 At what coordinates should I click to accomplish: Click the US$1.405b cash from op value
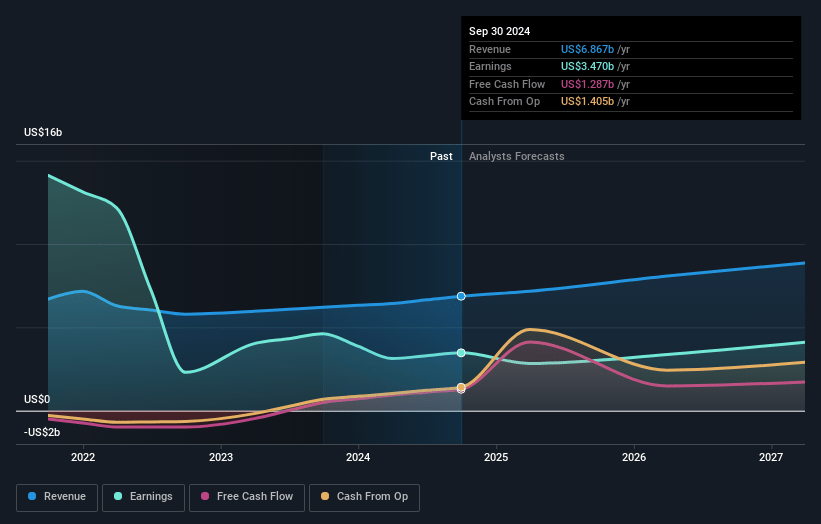point(587,102)
